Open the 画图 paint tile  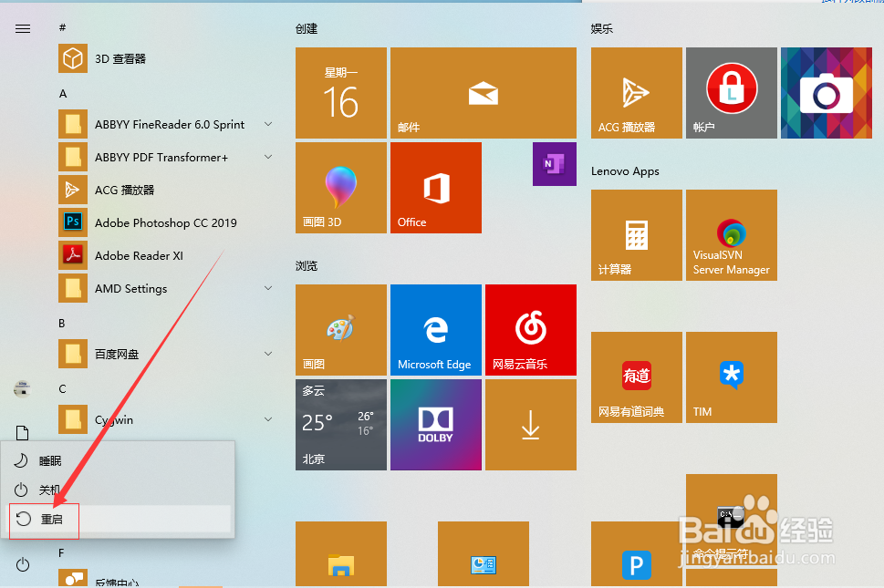341,329
